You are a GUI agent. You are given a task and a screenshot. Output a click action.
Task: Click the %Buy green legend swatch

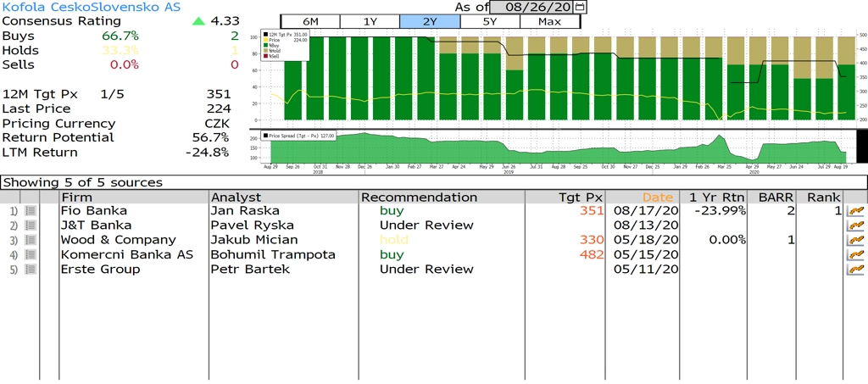[265, 46]
